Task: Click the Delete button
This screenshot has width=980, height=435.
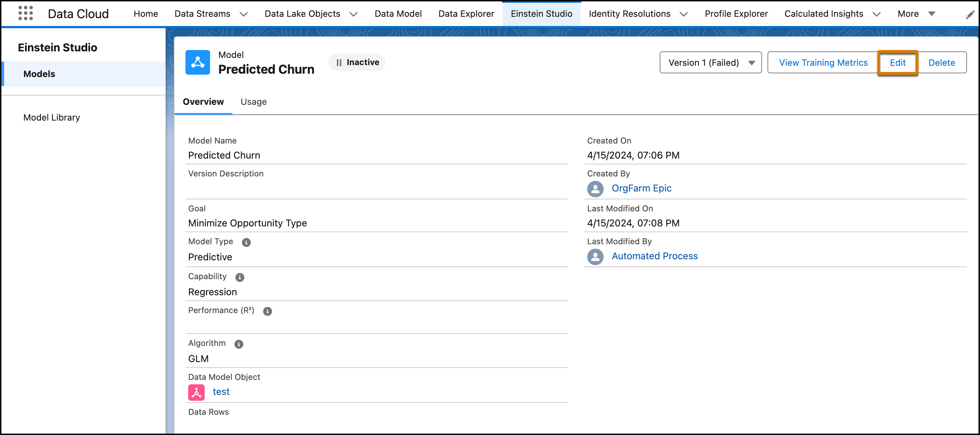Action: coord(942,62)
